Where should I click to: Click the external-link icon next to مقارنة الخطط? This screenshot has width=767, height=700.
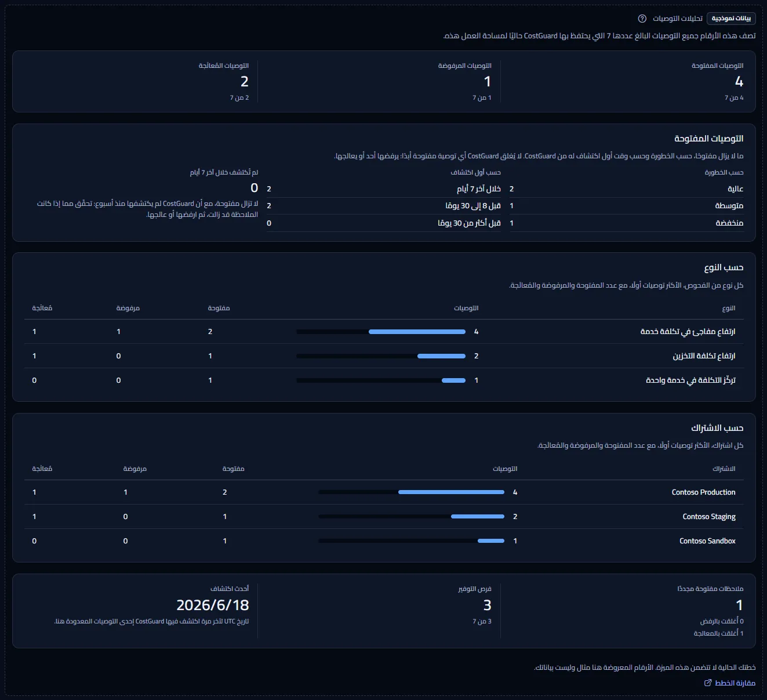tap(708, 683)
